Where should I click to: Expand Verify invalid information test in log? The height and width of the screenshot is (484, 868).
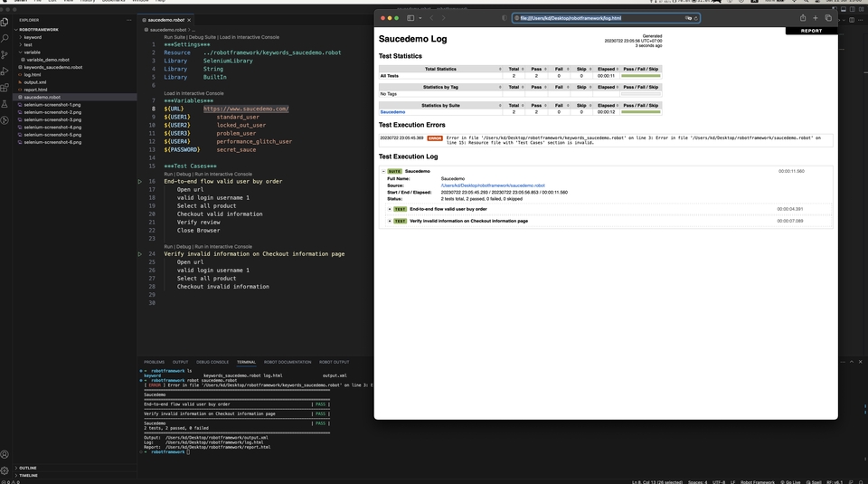[x=390, y=221]
